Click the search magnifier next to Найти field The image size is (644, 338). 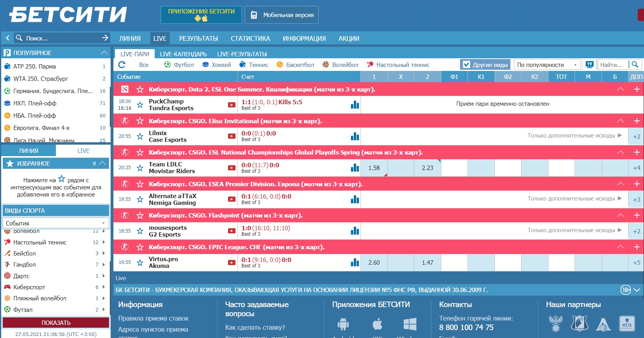click(635, 65)
